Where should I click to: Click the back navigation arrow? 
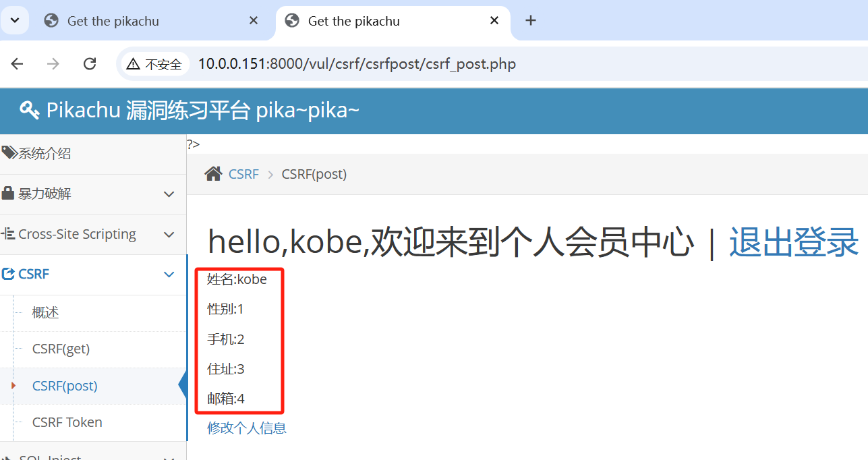(x=16, y=63)
